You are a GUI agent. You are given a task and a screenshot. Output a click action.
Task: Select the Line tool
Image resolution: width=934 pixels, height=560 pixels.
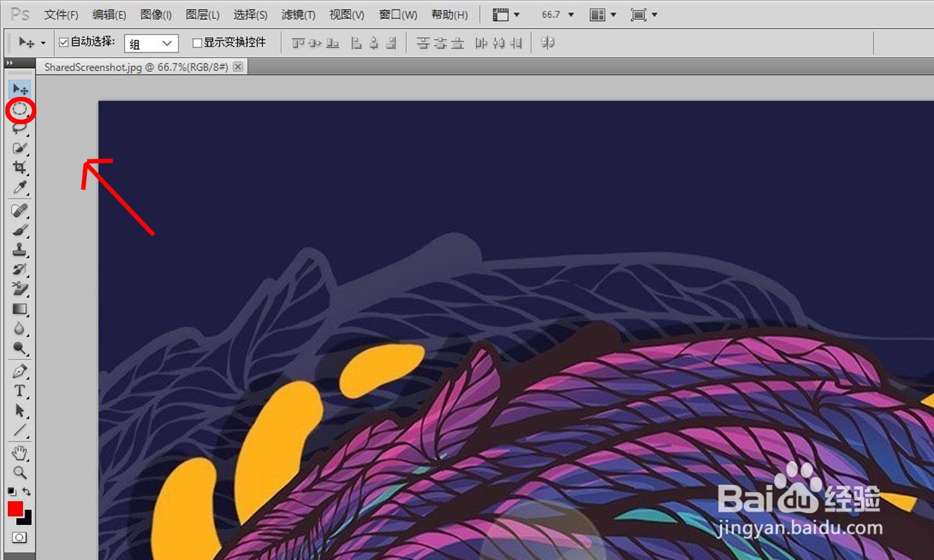point(20,430)
